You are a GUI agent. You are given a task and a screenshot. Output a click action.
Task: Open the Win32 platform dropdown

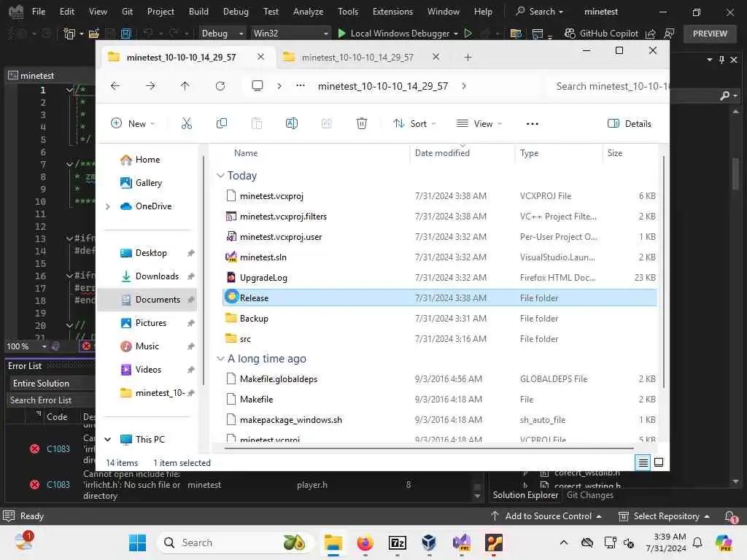tap(290, 34)
